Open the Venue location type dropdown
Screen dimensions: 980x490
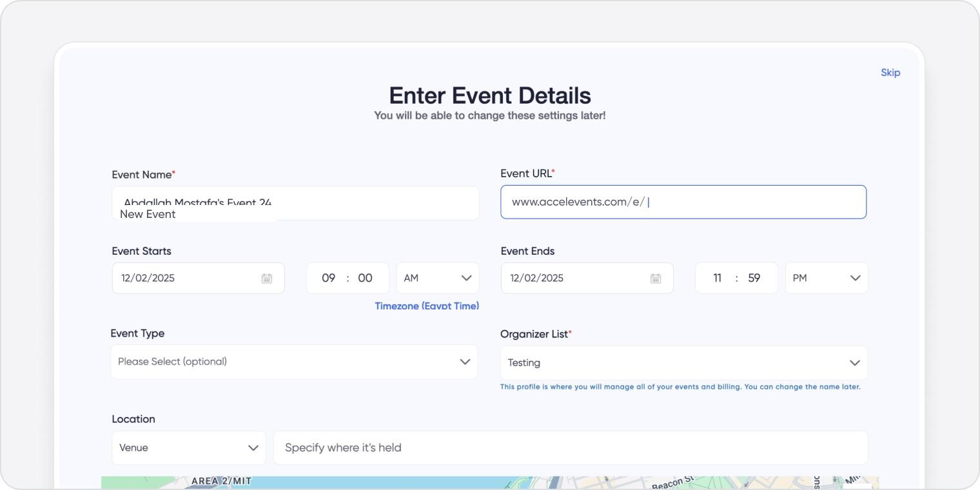[x=189, y=447]
